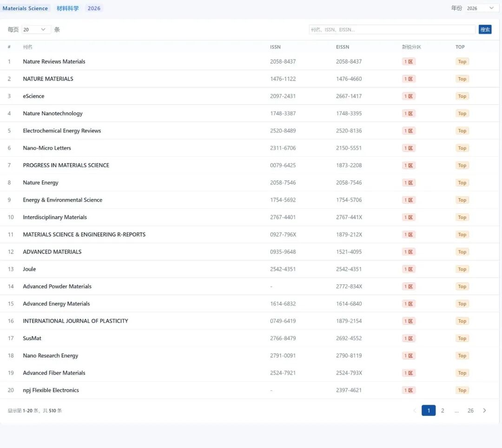Jump to last page 26
Screen dimensions: 502x448
click(x=470, y=410)
